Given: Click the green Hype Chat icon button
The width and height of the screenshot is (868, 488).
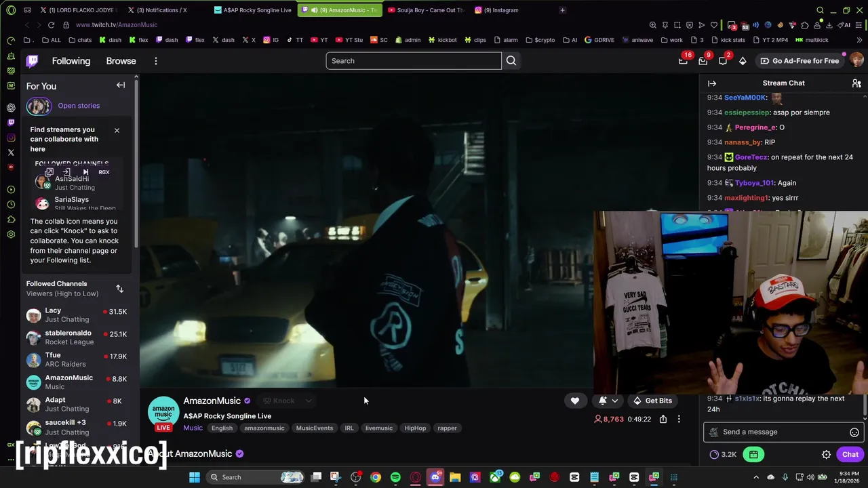Looking at the screenshot, I should click(x=753, y=455).
